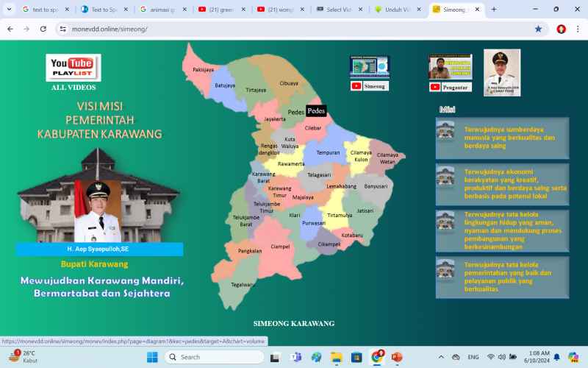
Task: Open the Simeong video thumbnail
Action: tap(369, 66)
